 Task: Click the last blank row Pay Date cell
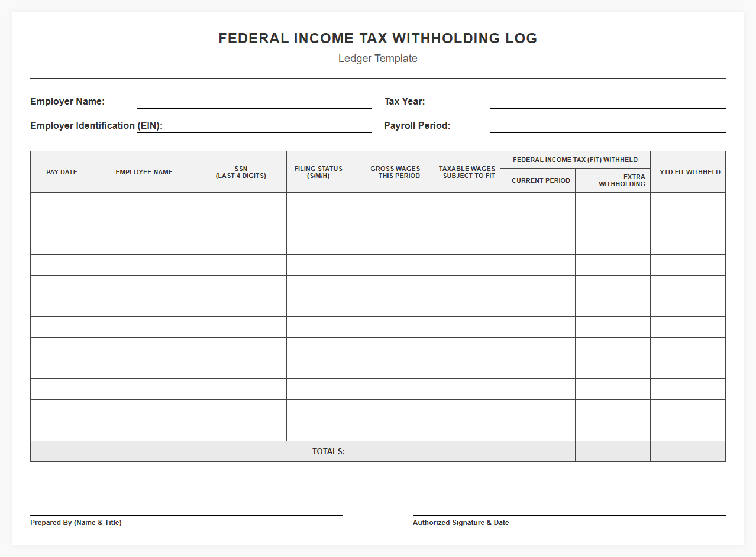tap(62, 430)
